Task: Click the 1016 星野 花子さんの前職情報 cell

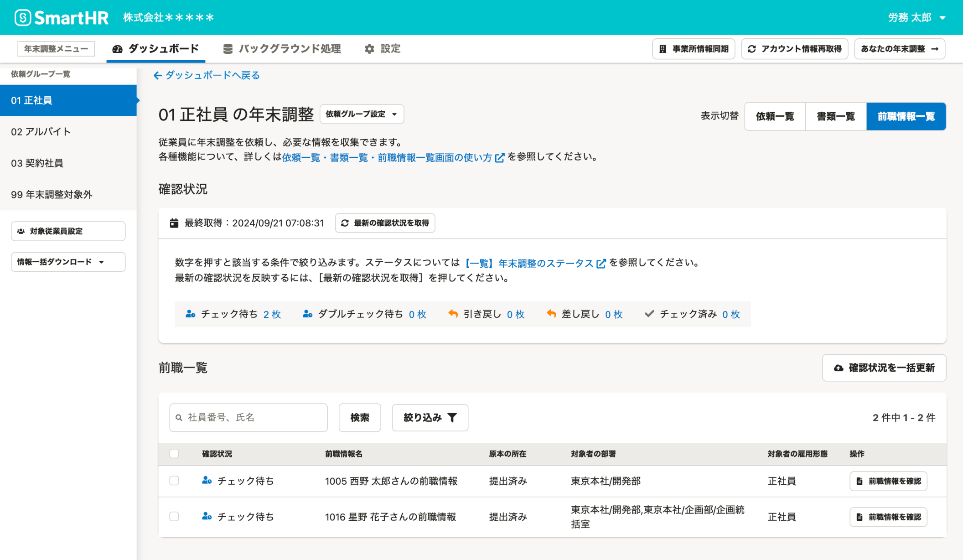Action: 390,517
